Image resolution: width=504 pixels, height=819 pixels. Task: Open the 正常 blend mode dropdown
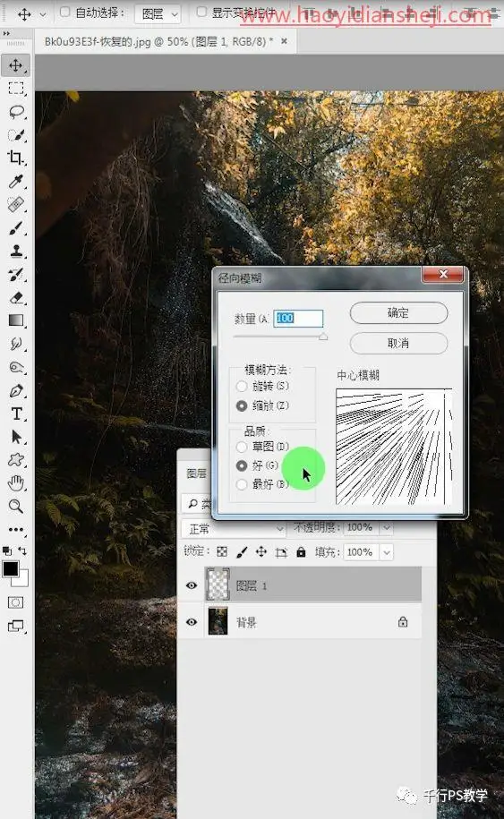[x=234, y=529]
